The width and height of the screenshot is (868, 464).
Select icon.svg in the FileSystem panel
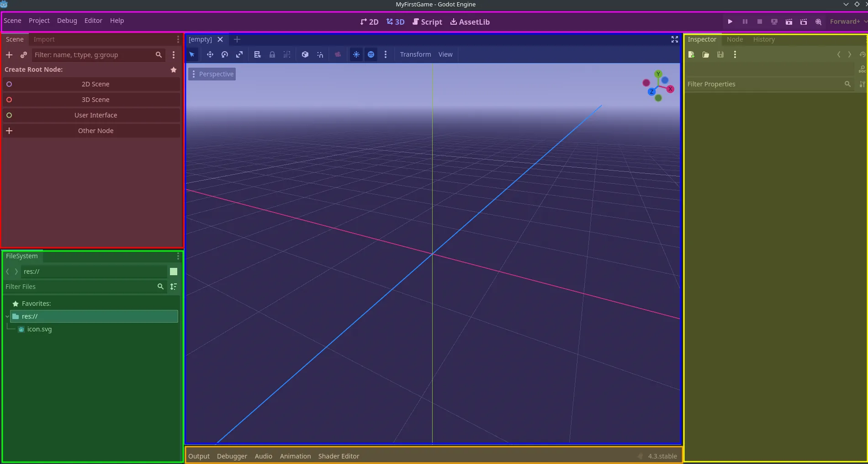(x=39, y=329)
